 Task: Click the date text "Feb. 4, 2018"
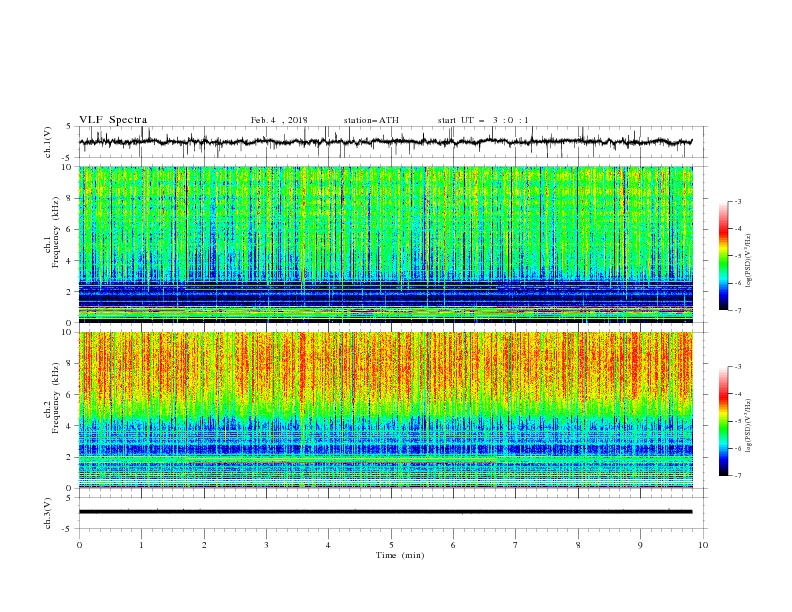click(279, 120)
